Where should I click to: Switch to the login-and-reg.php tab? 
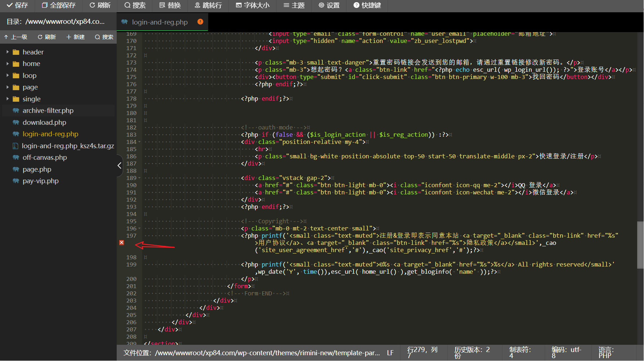pyautogui.click(x=160, y=22)
